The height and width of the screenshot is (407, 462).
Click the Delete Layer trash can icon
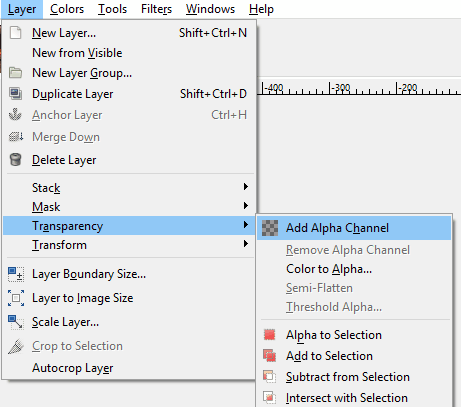tap(15, 160)
